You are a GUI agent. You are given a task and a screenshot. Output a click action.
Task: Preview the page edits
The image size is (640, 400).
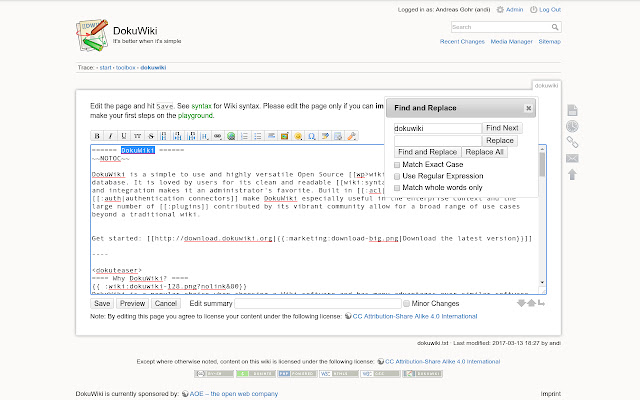click(132, 303)
